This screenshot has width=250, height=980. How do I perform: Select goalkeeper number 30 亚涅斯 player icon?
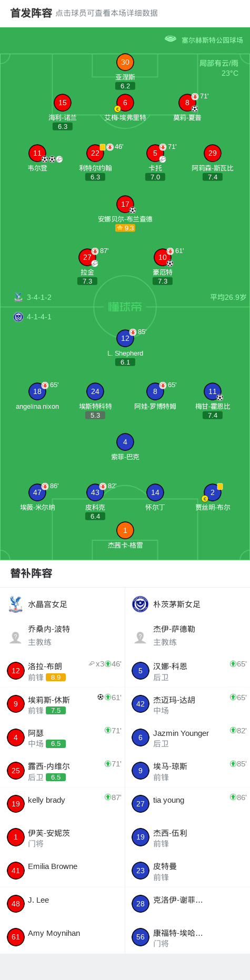point(125,62)
